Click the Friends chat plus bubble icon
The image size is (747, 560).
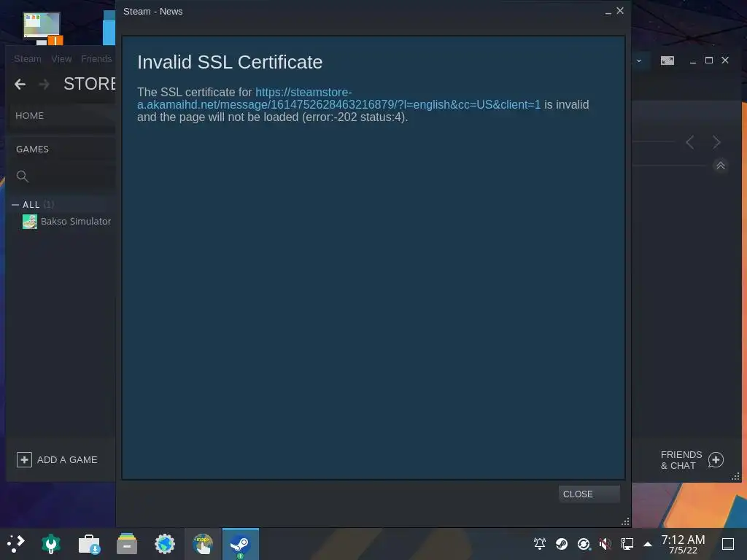coord(716,460)
